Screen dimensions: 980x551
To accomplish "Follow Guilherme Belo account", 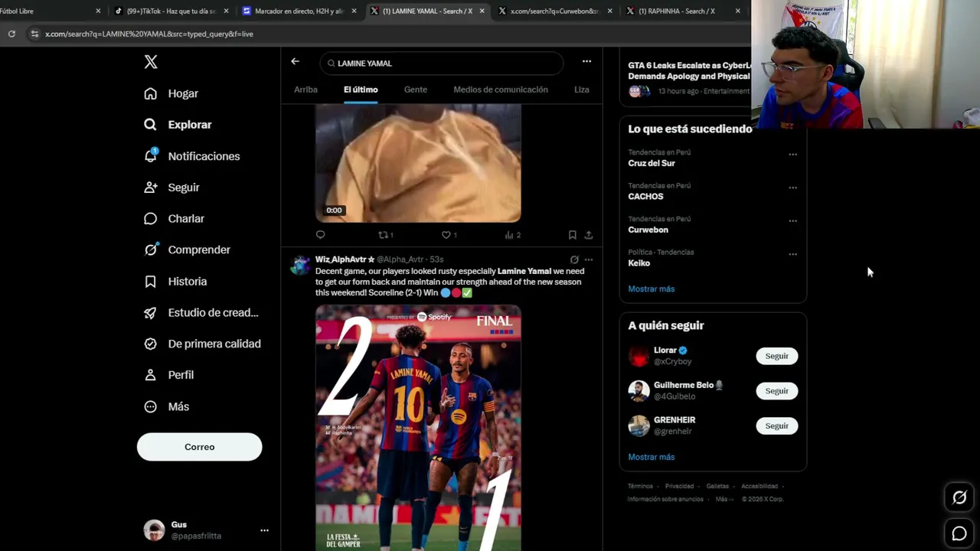I will point(776,391).
